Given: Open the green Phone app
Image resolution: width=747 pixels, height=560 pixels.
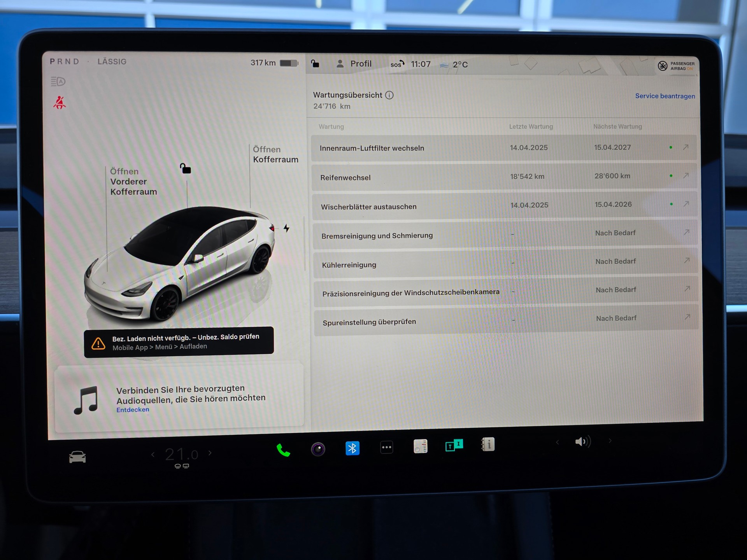Looking at the screenshot, I should [x=283, y=450].
